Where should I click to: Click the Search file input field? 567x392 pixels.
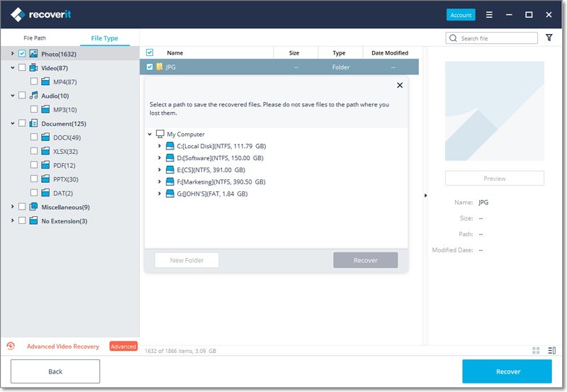(x=496, y=38)
